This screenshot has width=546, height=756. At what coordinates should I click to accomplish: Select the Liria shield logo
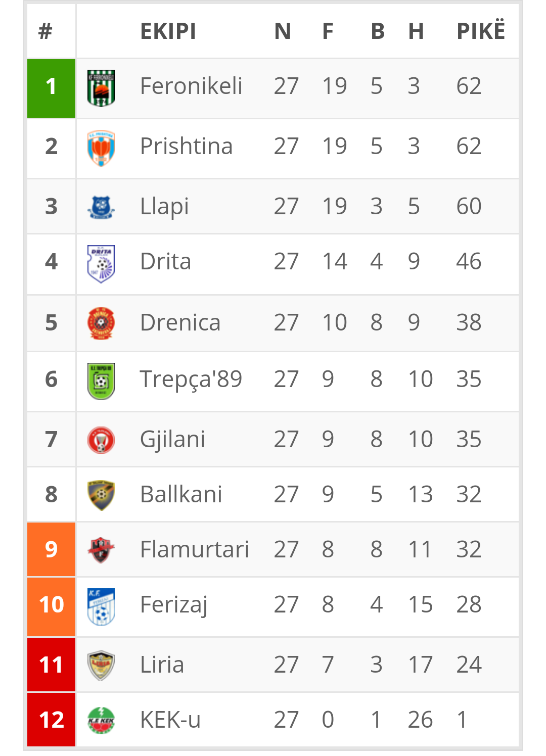[101, 666]
